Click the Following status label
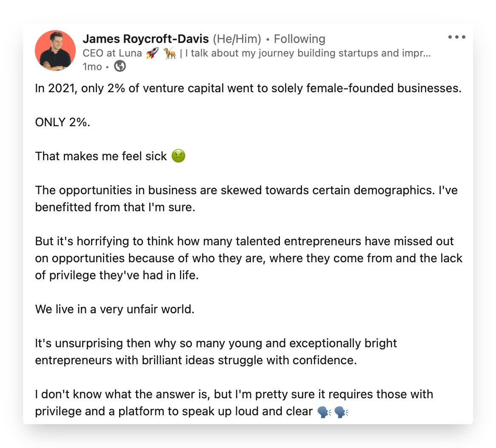 (299, 39)
